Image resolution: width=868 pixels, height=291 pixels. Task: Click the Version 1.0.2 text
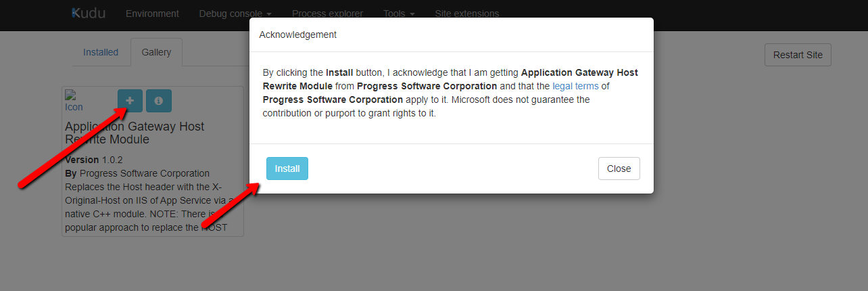point(94,160)
